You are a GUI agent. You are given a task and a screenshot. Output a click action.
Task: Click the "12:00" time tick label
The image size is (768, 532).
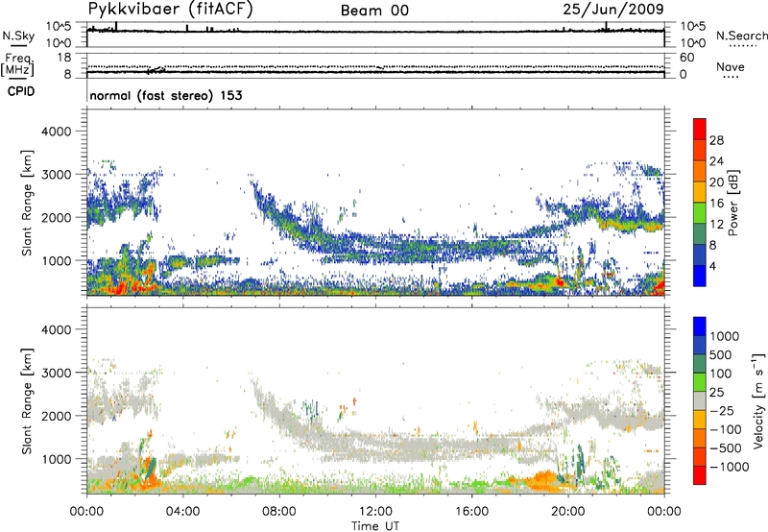click(375, 512)
